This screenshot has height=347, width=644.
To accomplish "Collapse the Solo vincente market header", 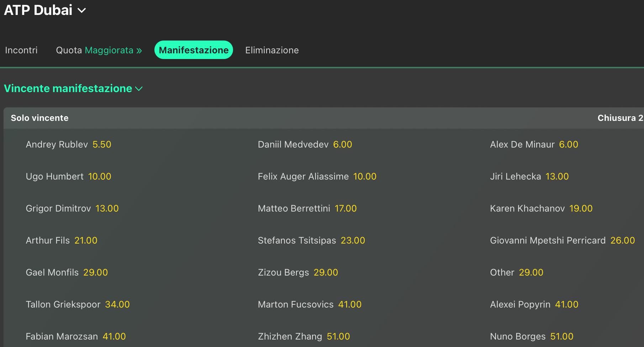I will point(39,118).
